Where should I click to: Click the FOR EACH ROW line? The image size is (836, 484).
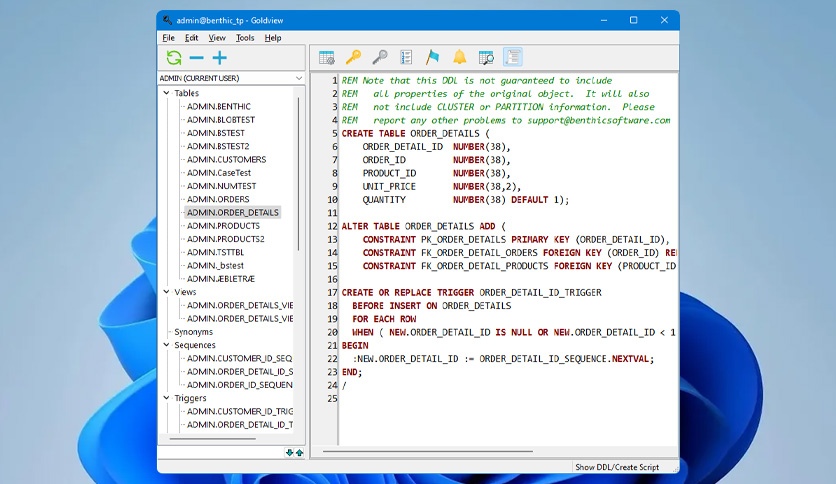click(384, 319)
